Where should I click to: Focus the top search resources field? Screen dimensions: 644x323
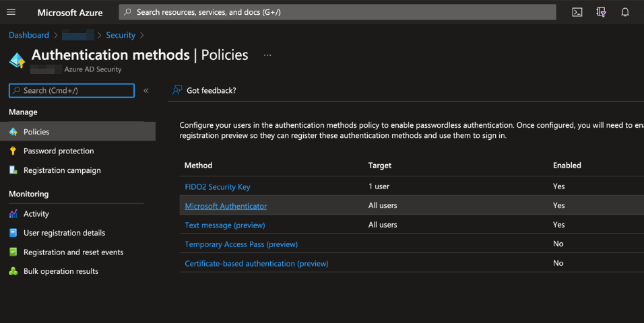point(337,12)
